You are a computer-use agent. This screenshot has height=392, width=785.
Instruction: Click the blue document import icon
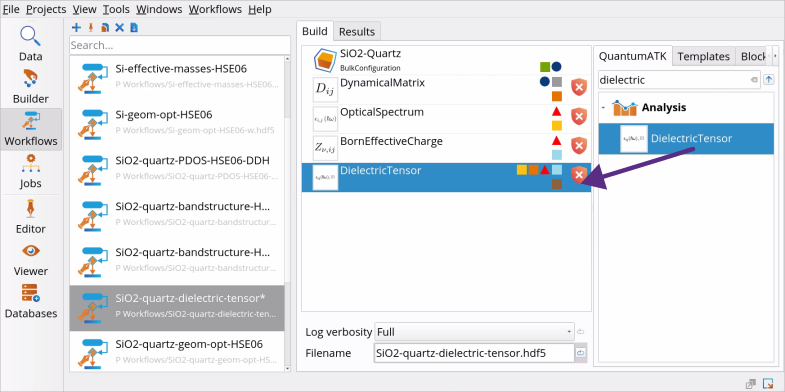click(x=134, y=28)
